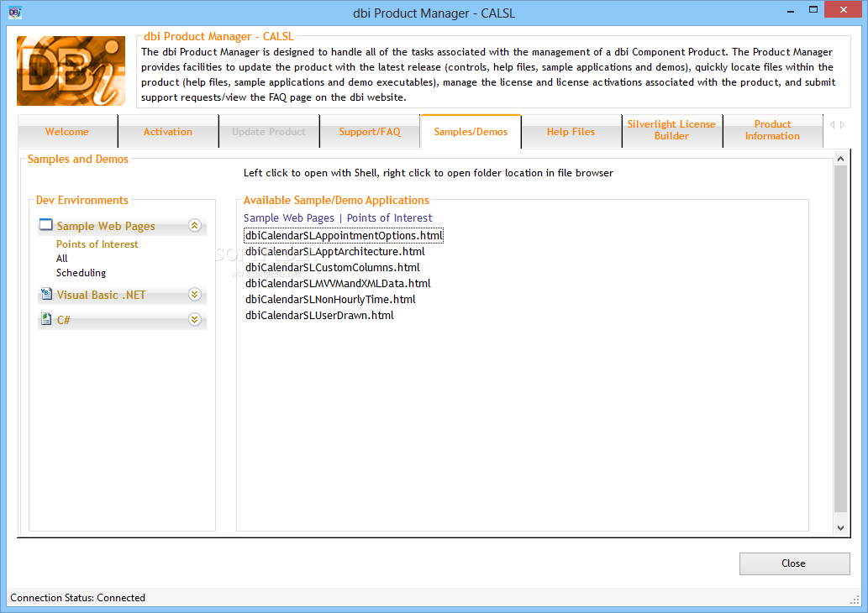
Task: Click the vertical scrollbar up arrow
Action: coord(840,159)
